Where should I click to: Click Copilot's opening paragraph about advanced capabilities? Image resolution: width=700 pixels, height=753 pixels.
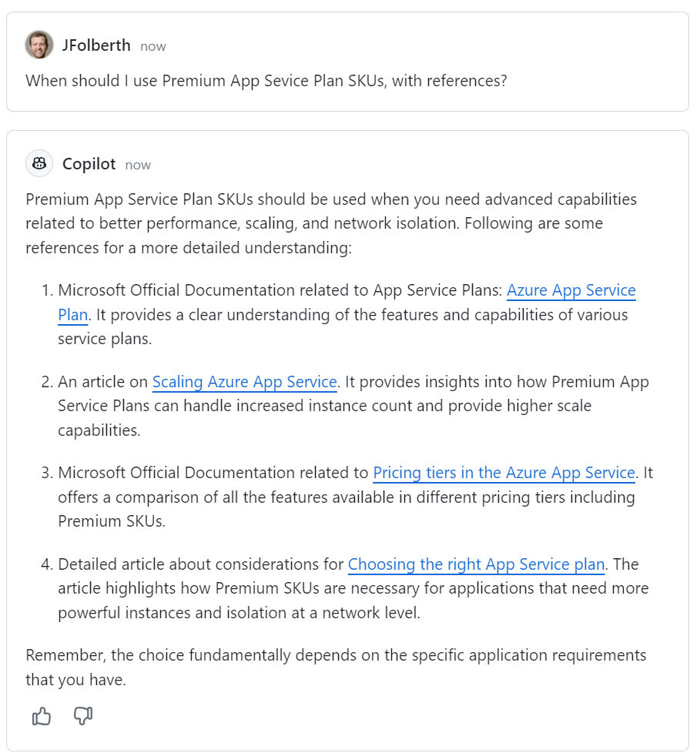tap(331, 200)
